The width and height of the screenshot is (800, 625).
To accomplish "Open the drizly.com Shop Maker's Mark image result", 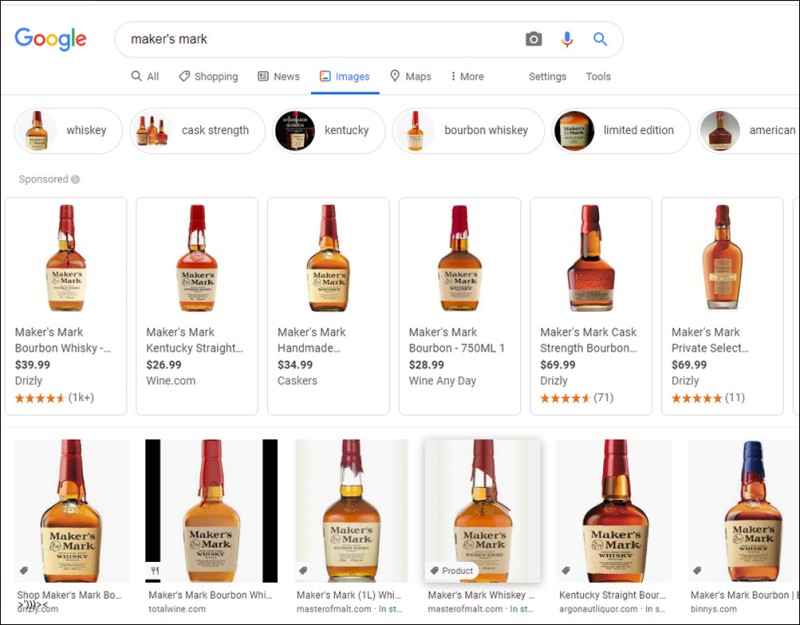I will [x=71, y=511].
